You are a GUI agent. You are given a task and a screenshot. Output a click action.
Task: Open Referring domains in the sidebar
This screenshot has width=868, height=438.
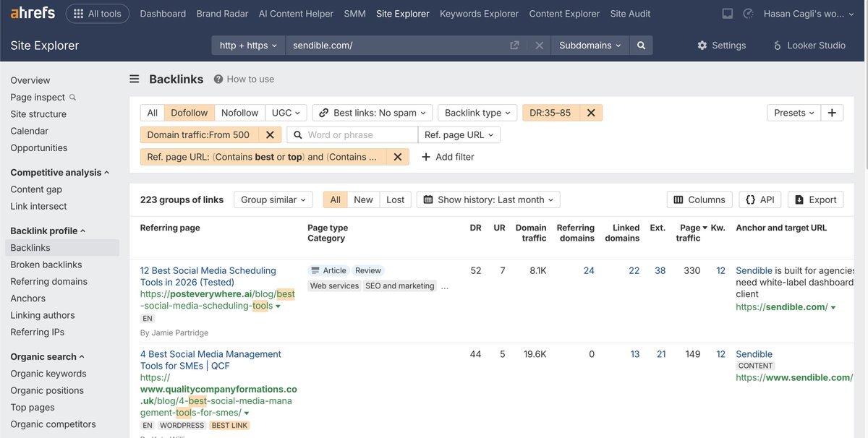[48, 282]
